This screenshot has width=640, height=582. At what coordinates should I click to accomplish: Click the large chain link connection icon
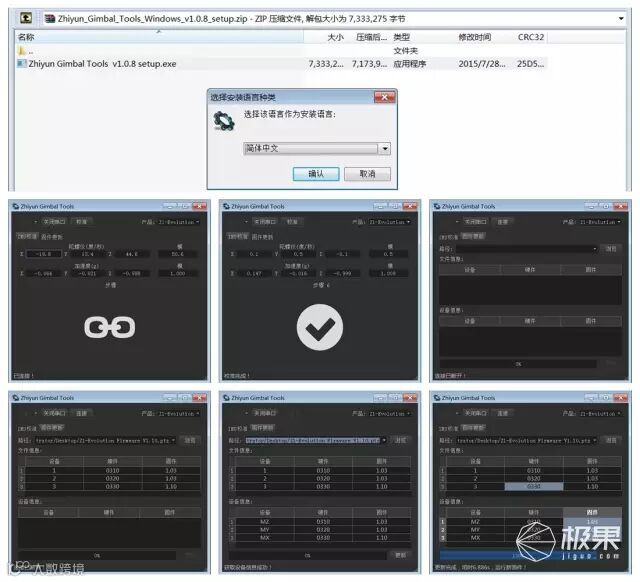coord(110,327)
